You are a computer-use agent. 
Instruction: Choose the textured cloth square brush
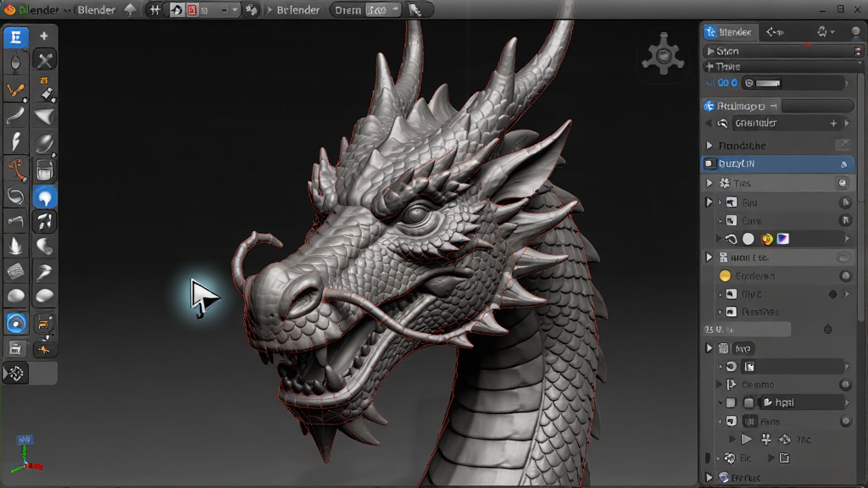(x=15, y=271)
